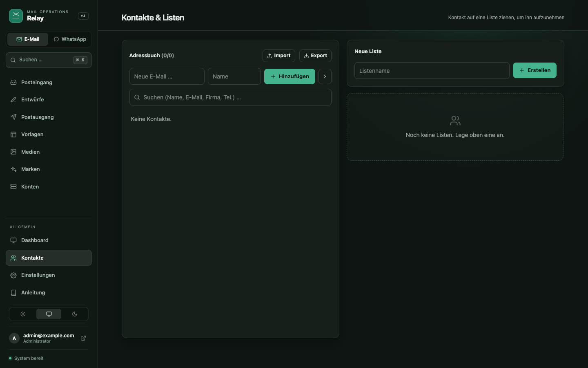Open Posteingang in sidebar
This screenshot has height=368, width=588.
coord(49,82)
